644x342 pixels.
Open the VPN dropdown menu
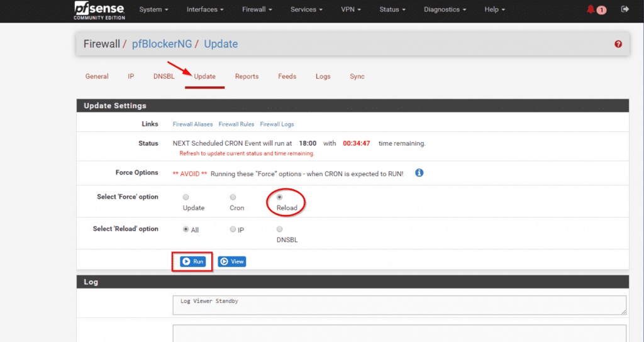pyautogui.click(x=351, y=9)
